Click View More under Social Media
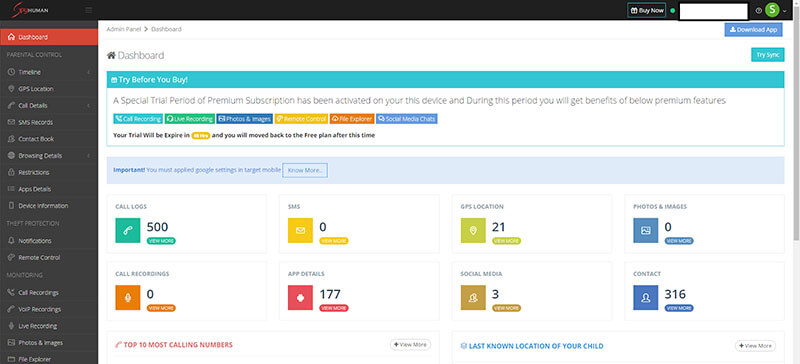This screenshot has height=364, width=800. [507, 308]
